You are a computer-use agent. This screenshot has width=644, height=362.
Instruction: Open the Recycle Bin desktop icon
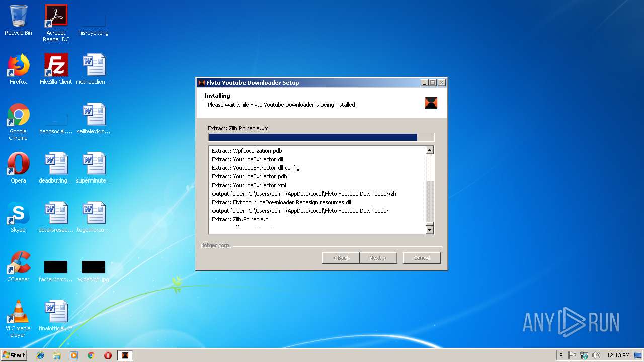pyautogui.click(x=18, y=20)
